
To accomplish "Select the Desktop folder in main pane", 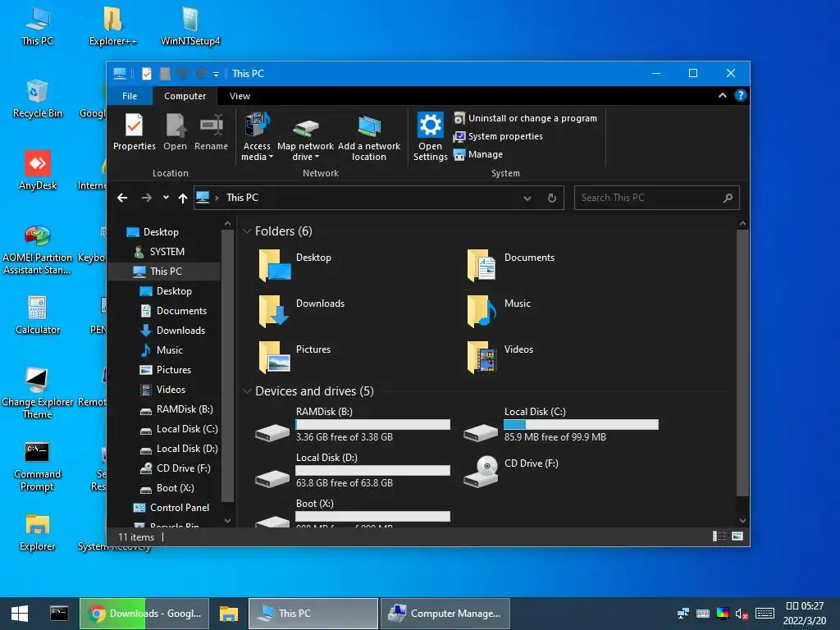I will pyautogui.click(x=294, y=265).
